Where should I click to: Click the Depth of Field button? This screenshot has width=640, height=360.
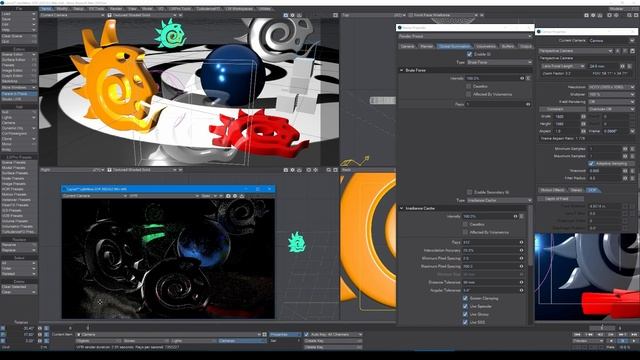(x=560, y=199)
